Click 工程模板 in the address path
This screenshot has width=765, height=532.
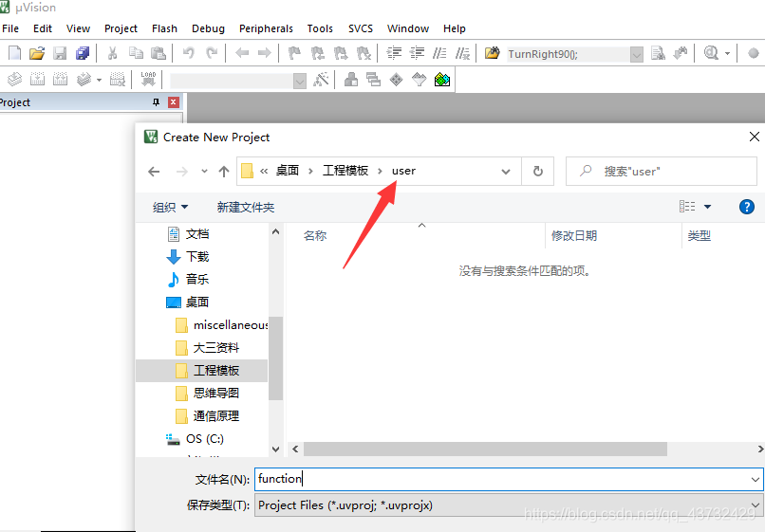point(345,171)
